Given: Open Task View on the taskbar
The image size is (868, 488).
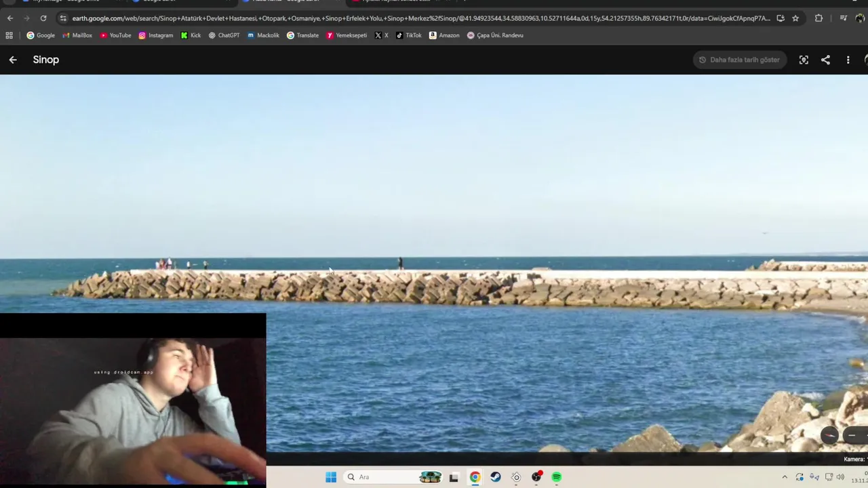Looking at the screenshot, I should tap(454, 477).
